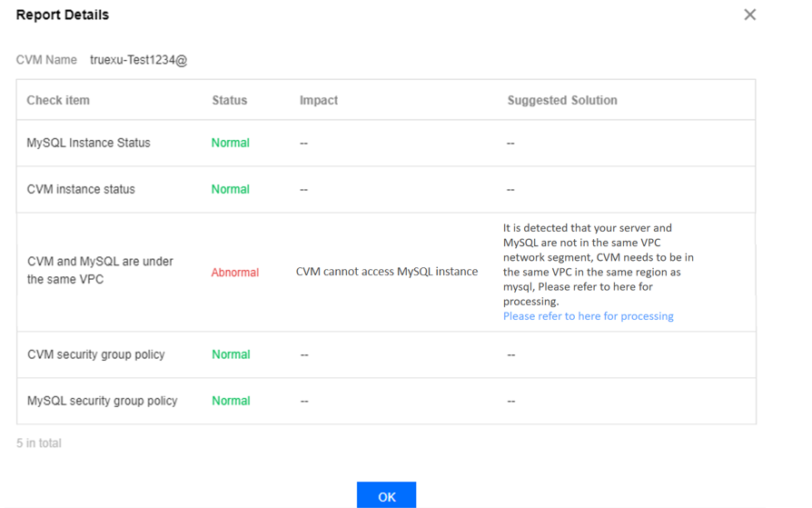The image size is (812, 508).
Task: Click the 'CVM cannot access MySQL instance' impact text
Action: coord(387,271)
